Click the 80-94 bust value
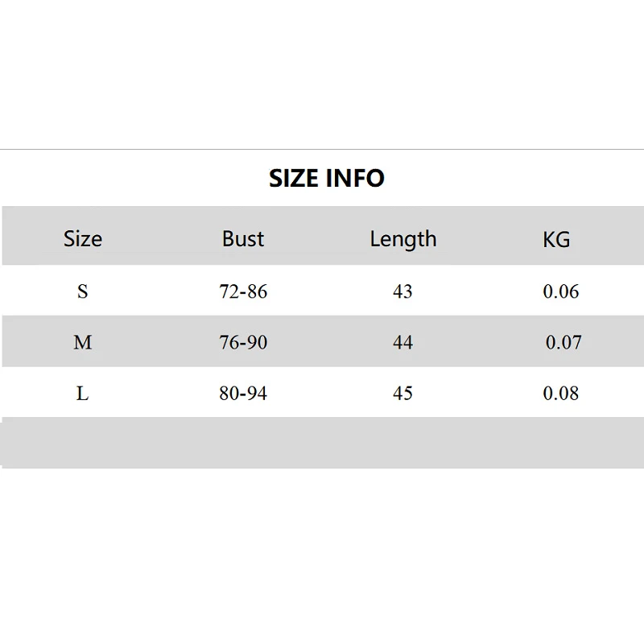The image size is (644, 644). point(243,394)
